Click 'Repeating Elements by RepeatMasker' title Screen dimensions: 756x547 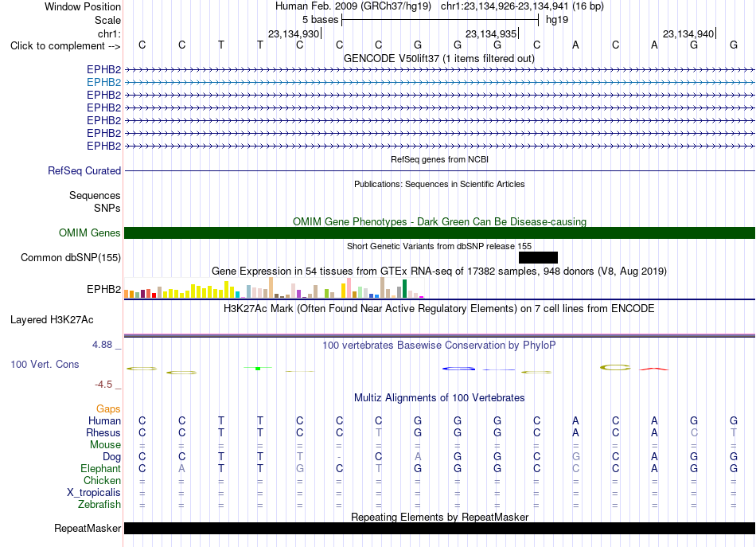(439, 517)
